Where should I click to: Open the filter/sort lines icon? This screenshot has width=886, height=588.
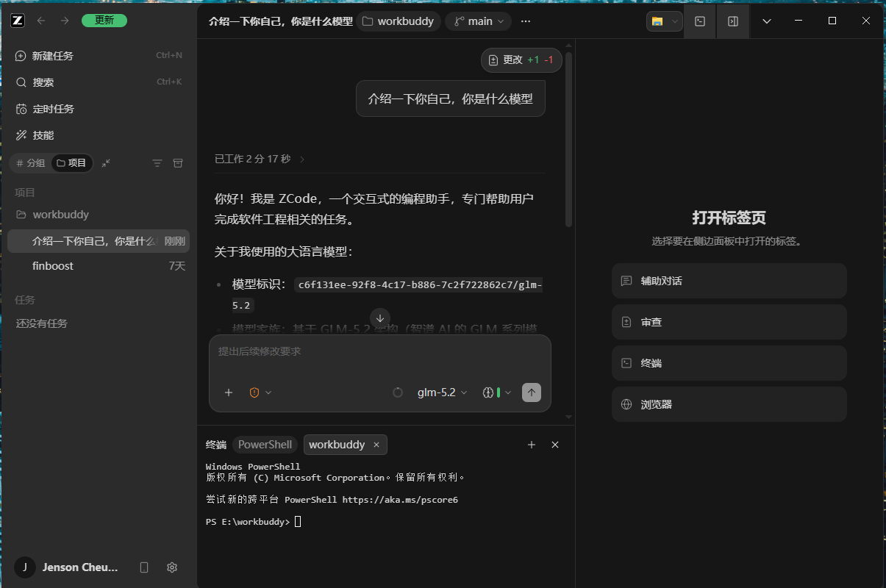pyautogui.click(x=157, y=163)
